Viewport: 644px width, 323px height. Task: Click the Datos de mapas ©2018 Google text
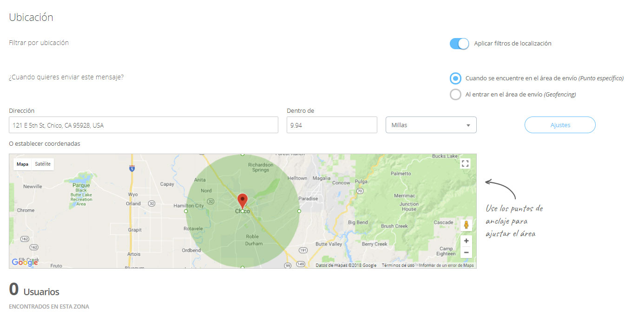coord(346,265)
